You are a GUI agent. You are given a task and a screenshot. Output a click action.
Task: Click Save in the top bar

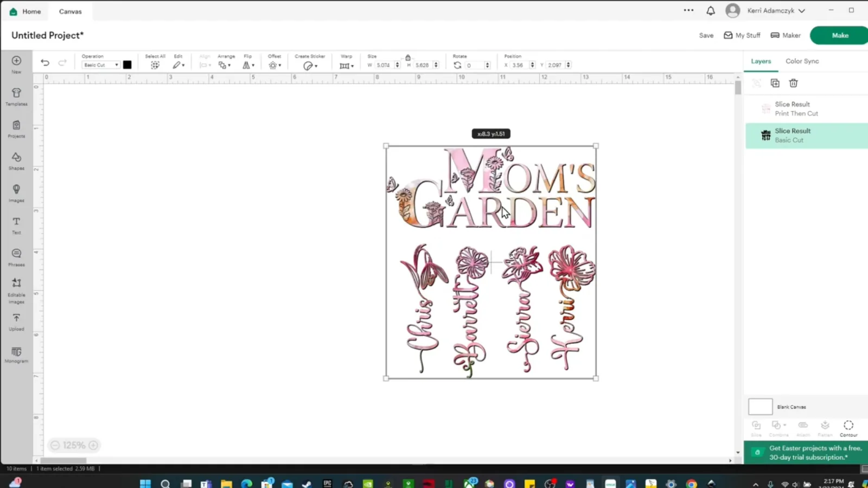[x=706, y=35]
